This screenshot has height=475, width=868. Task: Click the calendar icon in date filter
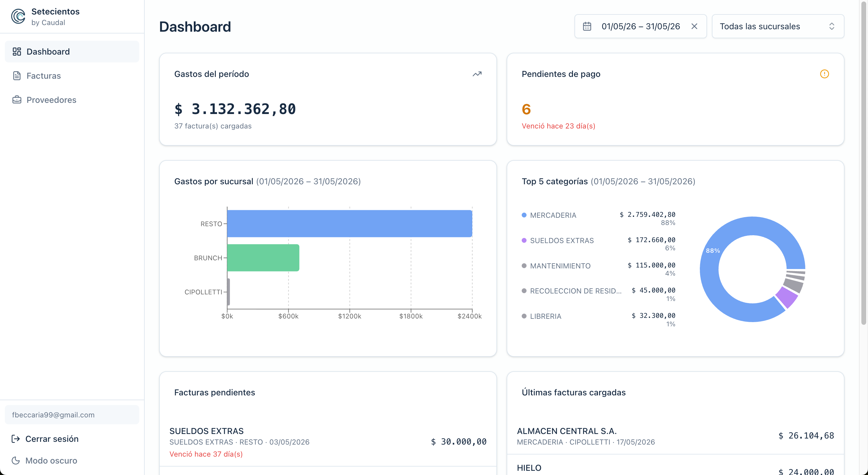pos(587,26)
